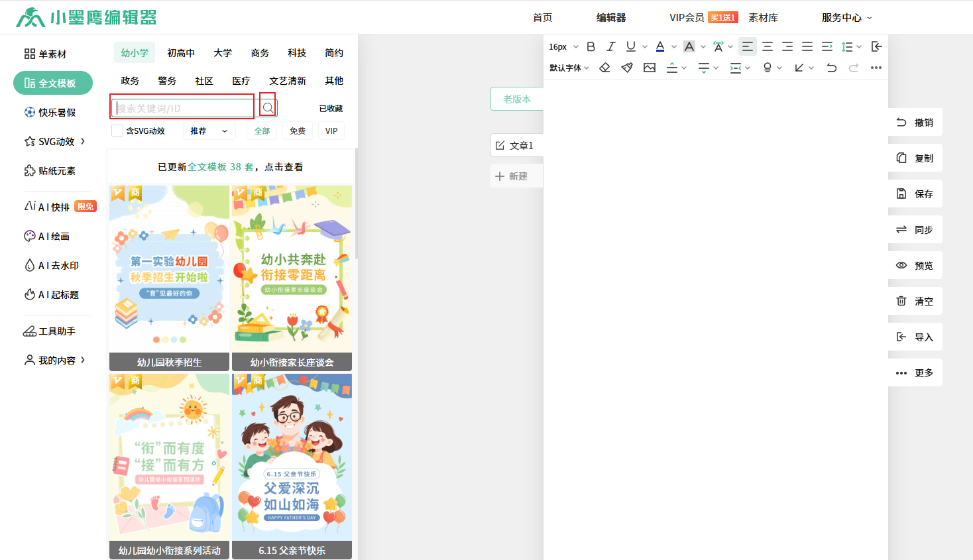Select center text alignment
Viewport: 973px width, 560px height.
(768, 46)
